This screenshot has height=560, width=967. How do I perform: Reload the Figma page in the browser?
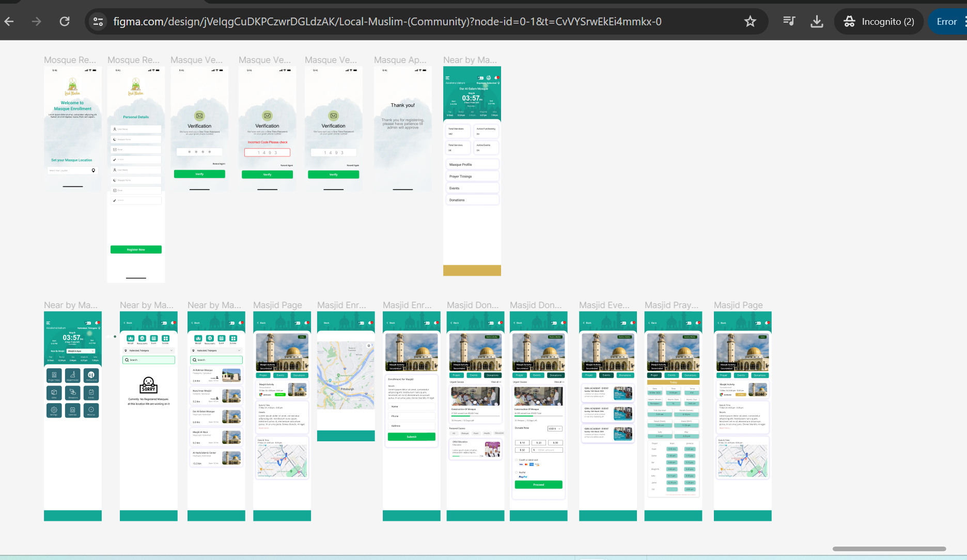(65, 22)
